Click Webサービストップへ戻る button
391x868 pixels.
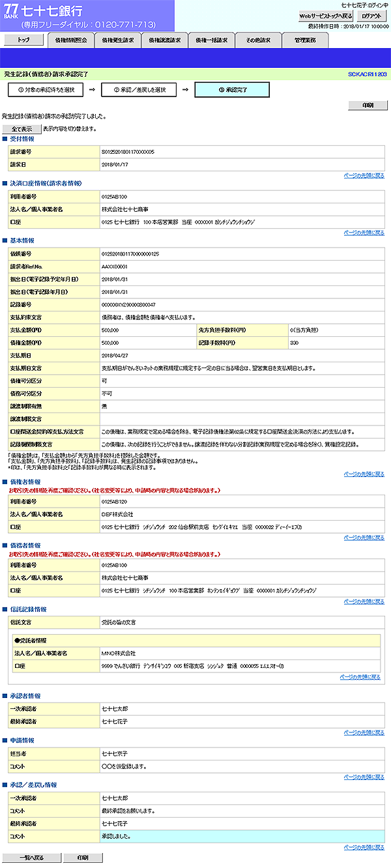point(326,16)
